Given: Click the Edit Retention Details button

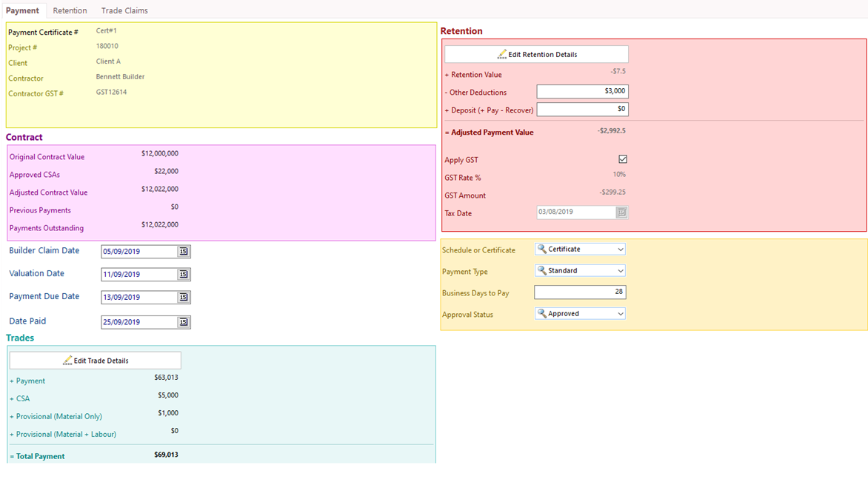Looking at the screenshot, I should click(x=535, y=53).
